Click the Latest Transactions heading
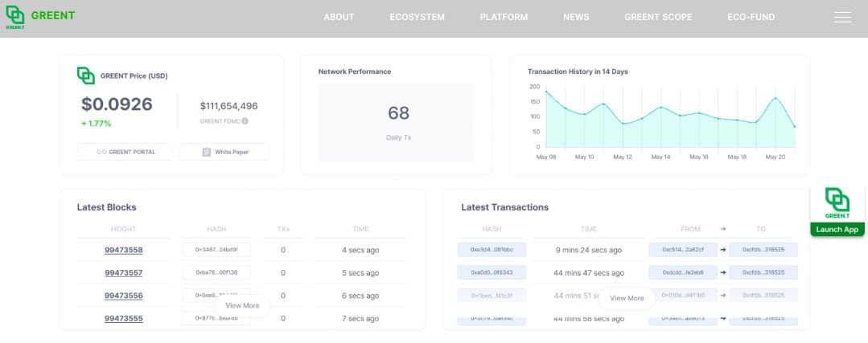868x343 pixels. [x=505, y=208]
